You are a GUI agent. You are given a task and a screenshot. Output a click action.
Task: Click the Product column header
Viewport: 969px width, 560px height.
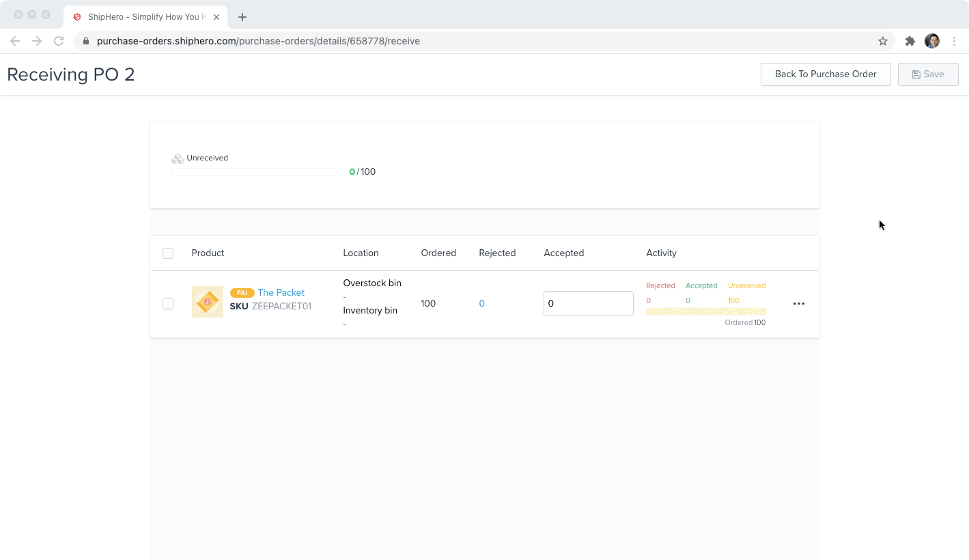[208, 253]
